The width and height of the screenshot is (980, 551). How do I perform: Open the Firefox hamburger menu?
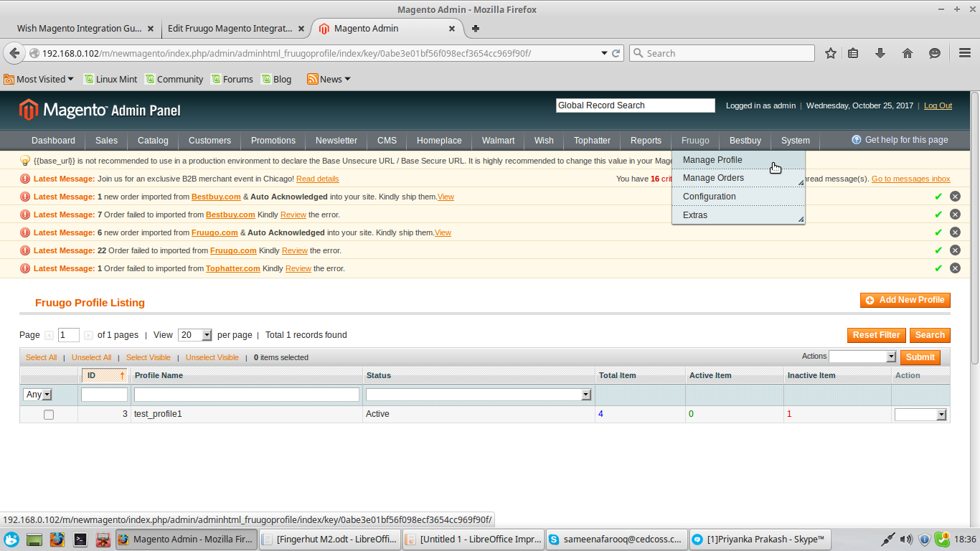[965, 53]
